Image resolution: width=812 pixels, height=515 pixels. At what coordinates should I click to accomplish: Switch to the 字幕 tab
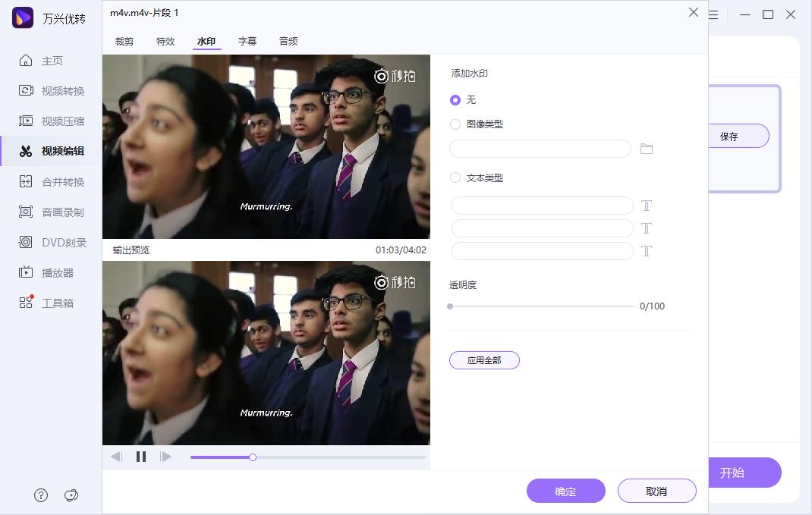[247, 42]
